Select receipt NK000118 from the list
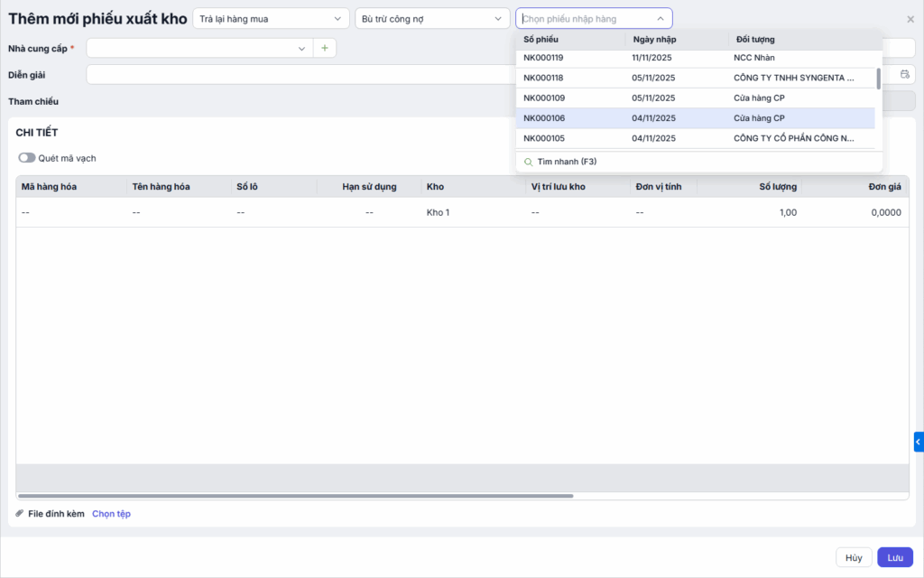 point(696,78)
